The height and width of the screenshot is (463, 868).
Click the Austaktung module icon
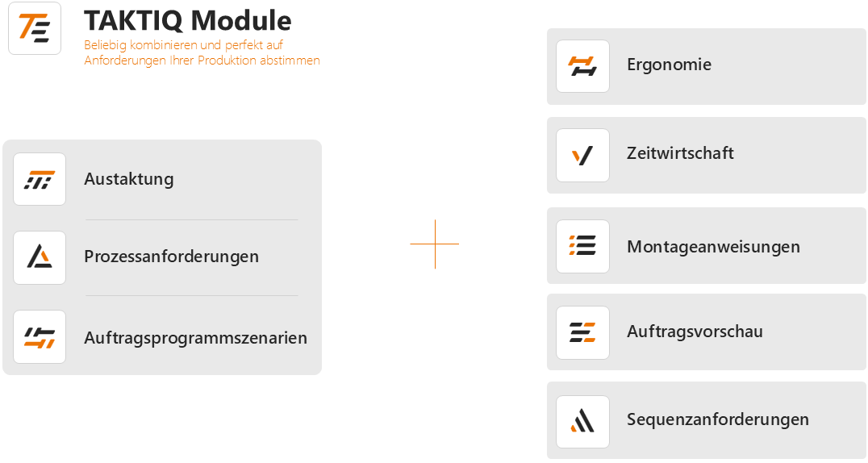coord(40,179)
